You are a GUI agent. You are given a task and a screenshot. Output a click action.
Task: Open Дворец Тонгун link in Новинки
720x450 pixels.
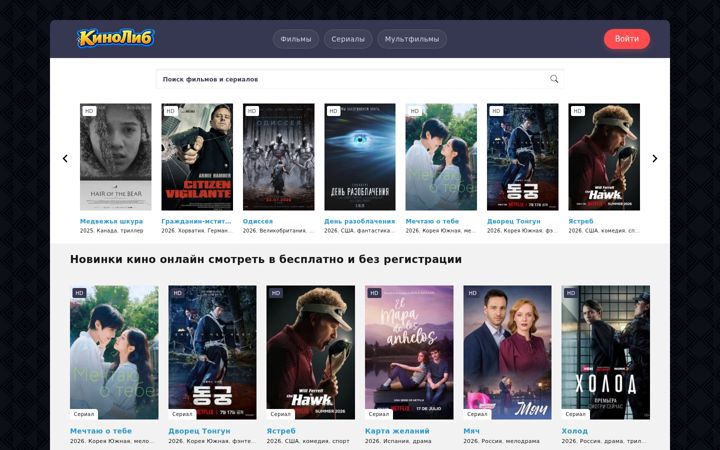tap(199, 431)
